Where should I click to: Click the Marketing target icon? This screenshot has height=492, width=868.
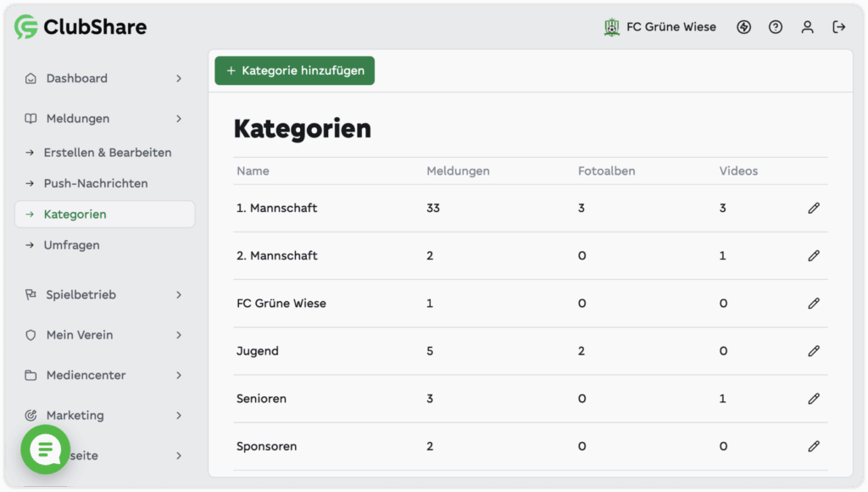coord(31,415)
